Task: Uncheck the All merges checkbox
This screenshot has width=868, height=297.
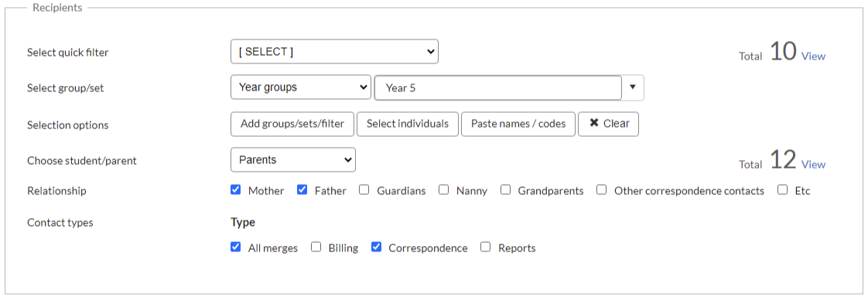Action: (236, 247)
